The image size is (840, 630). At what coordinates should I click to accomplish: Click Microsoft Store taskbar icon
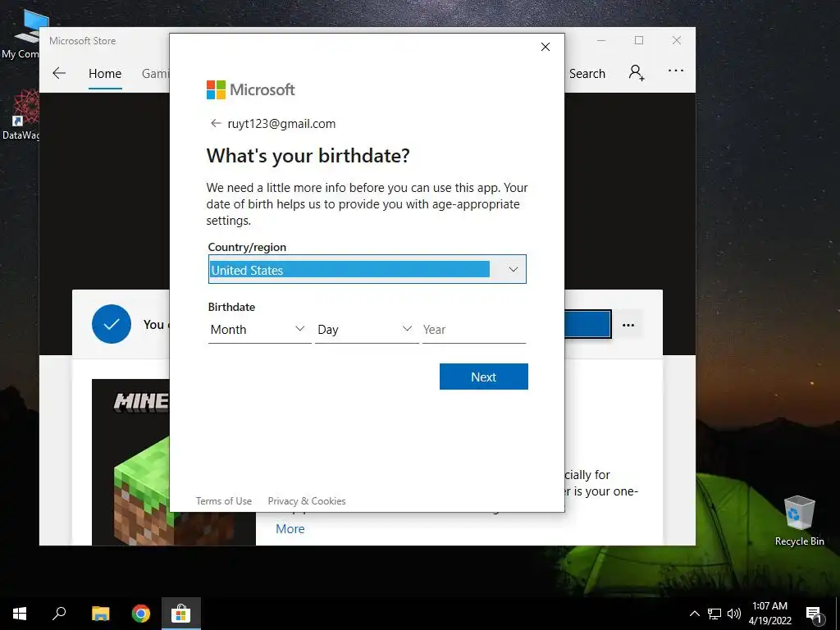(x=181, y=614)
